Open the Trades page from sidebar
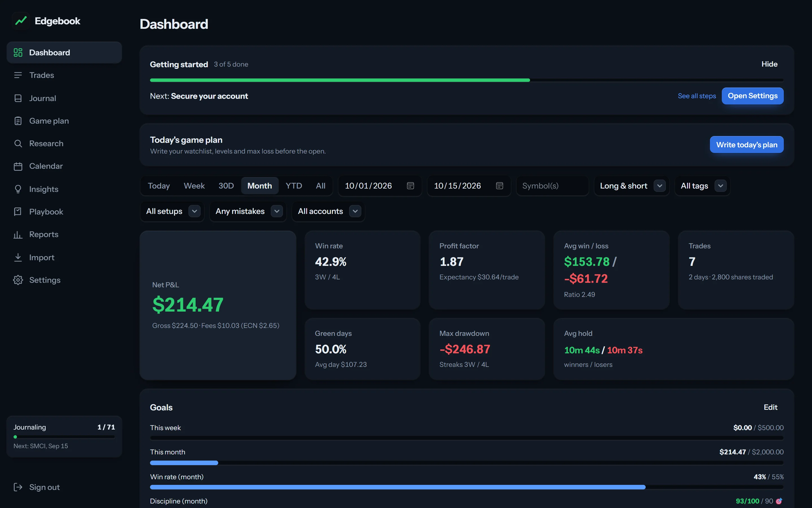 pos(64,75)
